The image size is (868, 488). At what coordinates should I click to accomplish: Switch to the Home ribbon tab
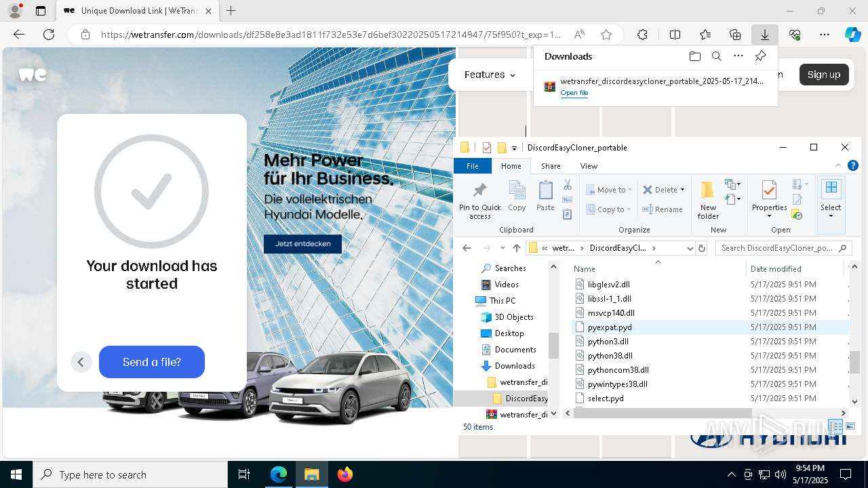point(511,166)
